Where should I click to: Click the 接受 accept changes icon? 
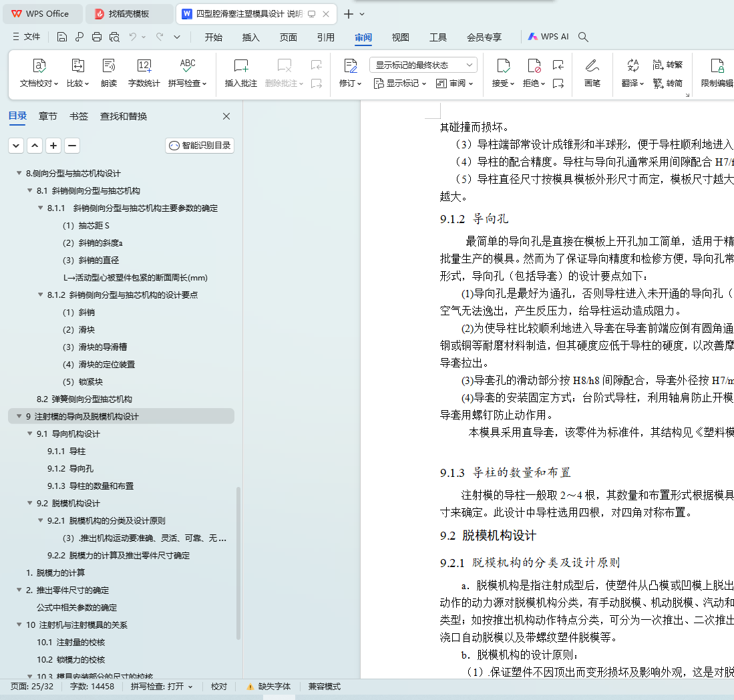click(x=503, y=66)
